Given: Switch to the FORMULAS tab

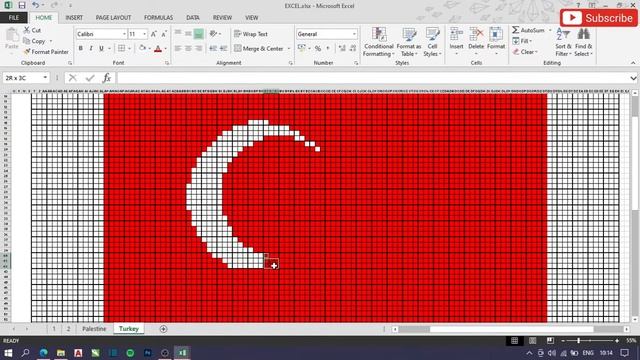Looking at the screenshot, I should [158, 18].
